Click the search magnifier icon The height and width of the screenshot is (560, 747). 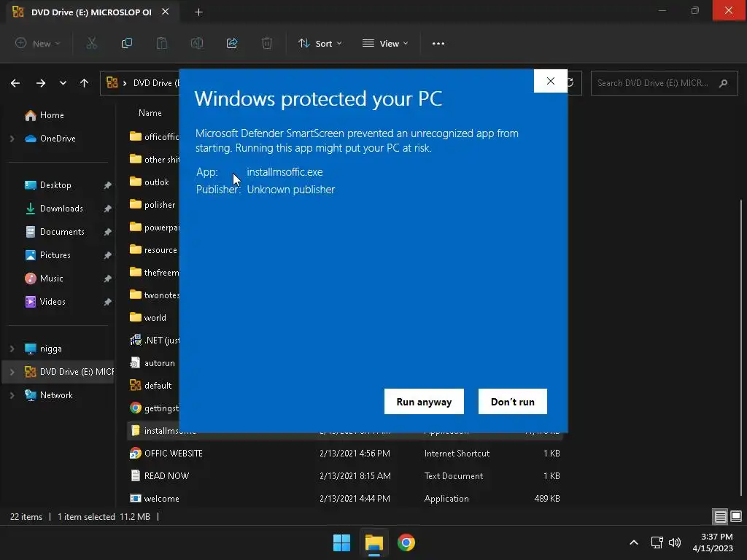click(x=724, y=83)
